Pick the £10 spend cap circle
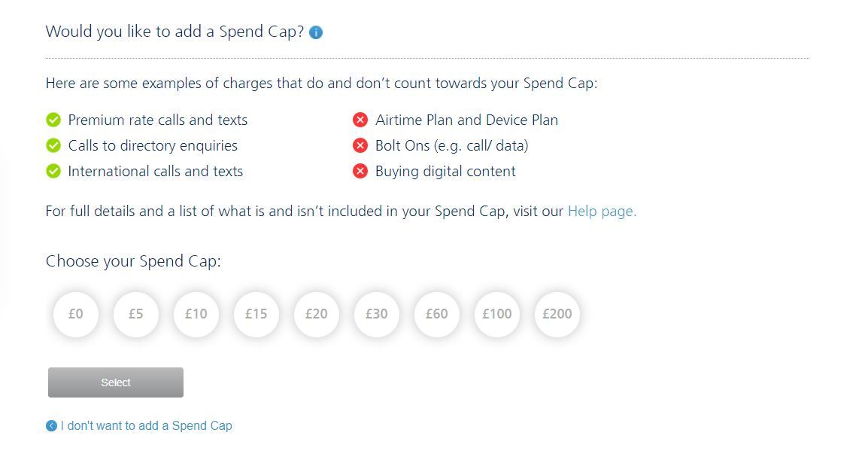The image size is (868, 454). pos(196,314)
